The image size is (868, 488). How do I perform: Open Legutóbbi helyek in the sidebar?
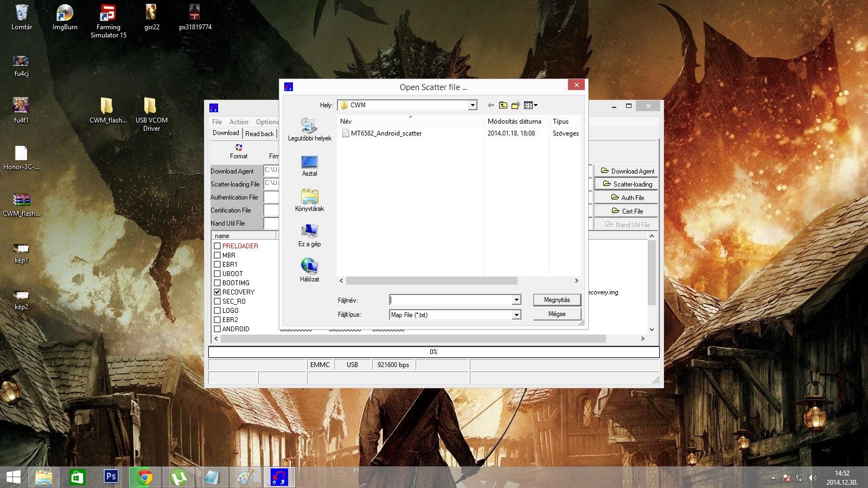pos(309,130)
